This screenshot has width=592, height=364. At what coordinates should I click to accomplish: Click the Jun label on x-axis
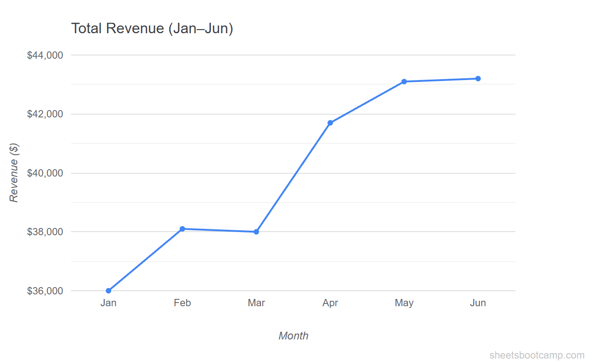click(x=478, y=303)
